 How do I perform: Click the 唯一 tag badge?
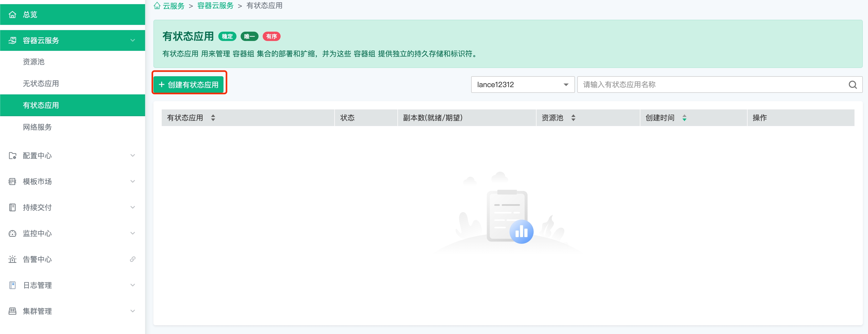point(249,36)
